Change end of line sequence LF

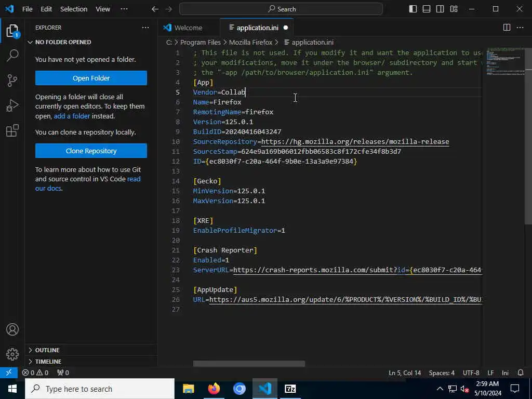pos(490,373)
